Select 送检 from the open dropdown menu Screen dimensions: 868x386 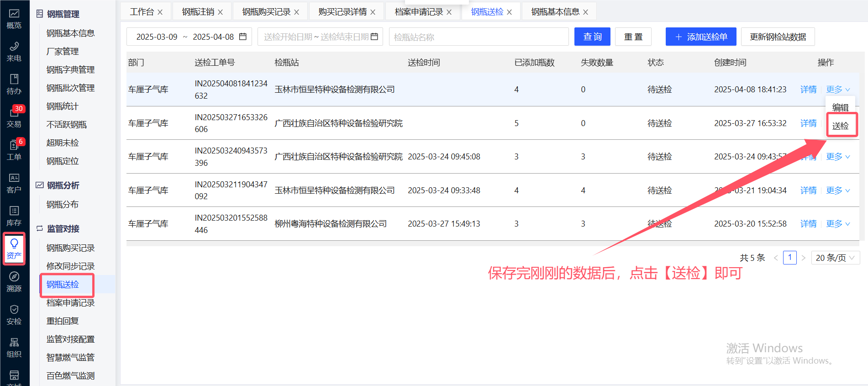pyautogui.click(x=840, y=126)
